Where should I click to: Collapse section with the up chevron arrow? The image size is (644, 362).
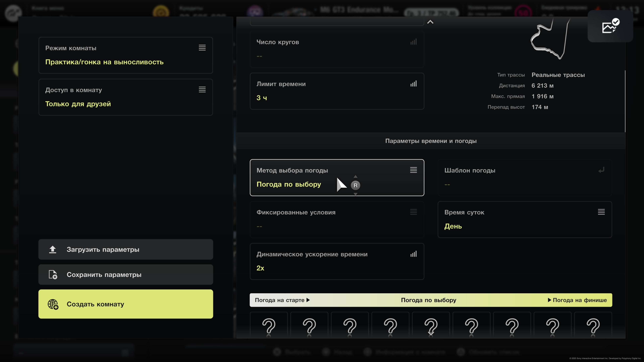(x=430, y=22)
